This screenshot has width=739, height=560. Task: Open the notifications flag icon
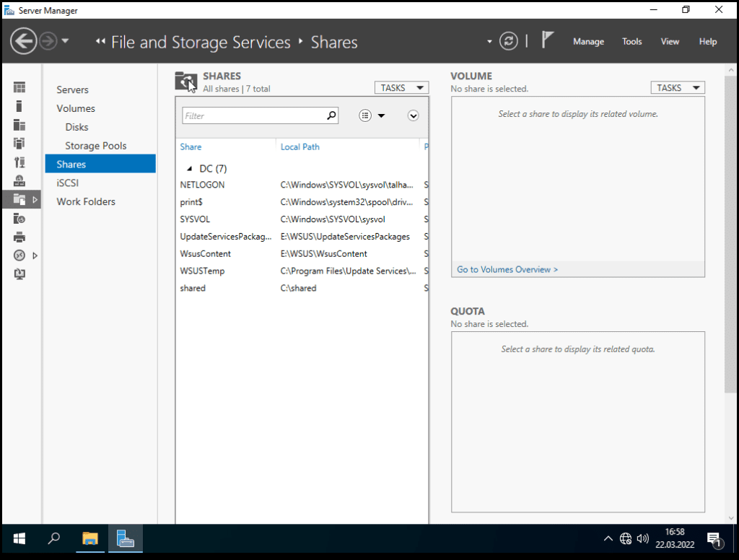point(547,40)
